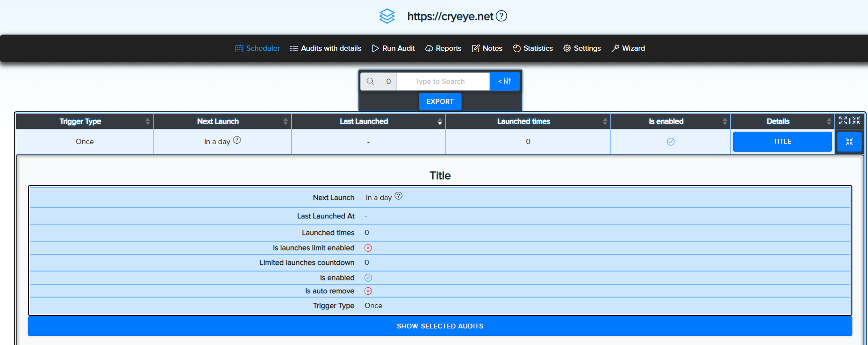Expand all rows using the header expand icon
Viewport: 868px width, 345px height.
(843, 121)
